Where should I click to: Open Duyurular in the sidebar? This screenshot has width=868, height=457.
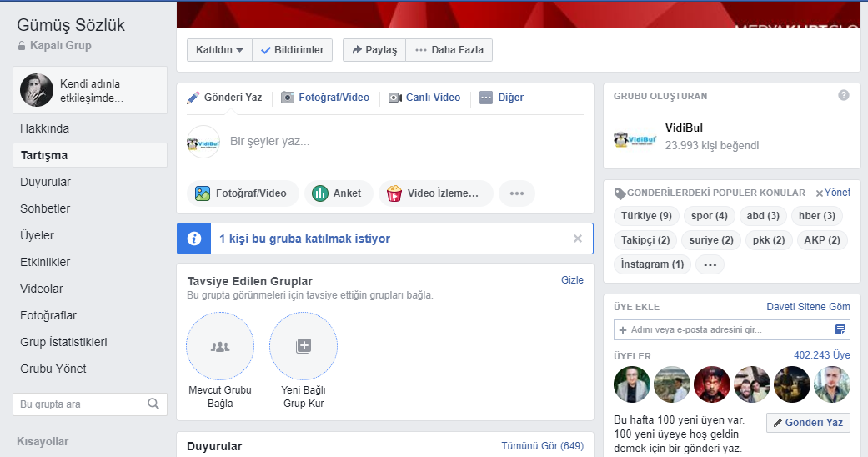[45, 182]
